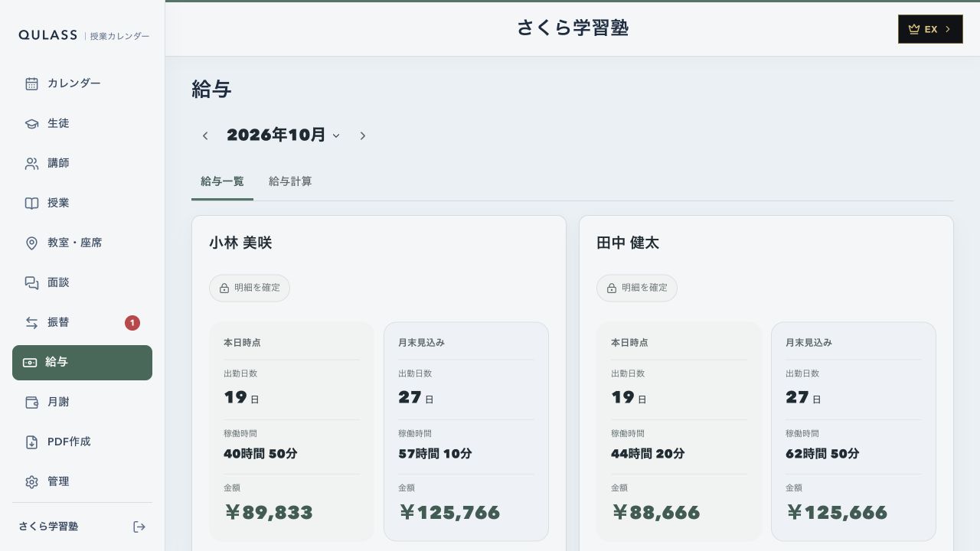Confirm 明細を確定 for 田中 健太
Image resolution: width=980 pixels, height=551 pixels.
tap(637, 289)
